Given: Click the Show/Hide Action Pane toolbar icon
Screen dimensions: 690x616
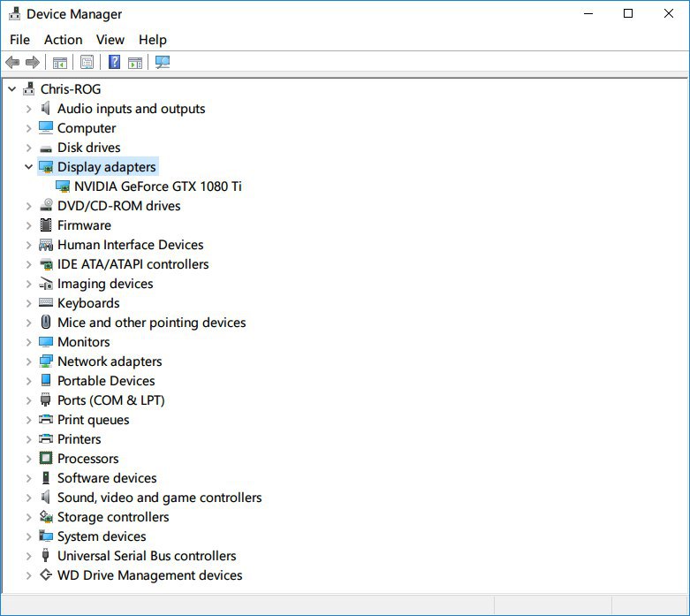Looking at the screenshot, I should pos(135,63).
